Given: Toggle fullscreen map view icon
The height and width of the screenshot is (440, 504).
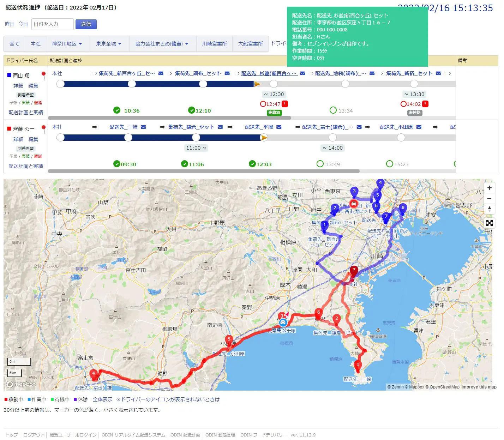Looking at the screenshot, I should tap(489, 223).
